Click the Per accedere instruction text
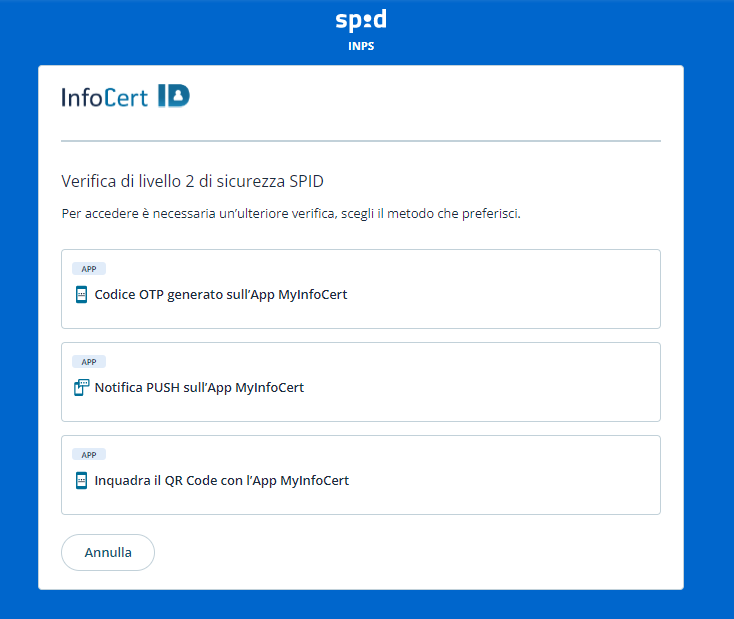This screenshot has width=734, height=619. (x=291, y=214)
